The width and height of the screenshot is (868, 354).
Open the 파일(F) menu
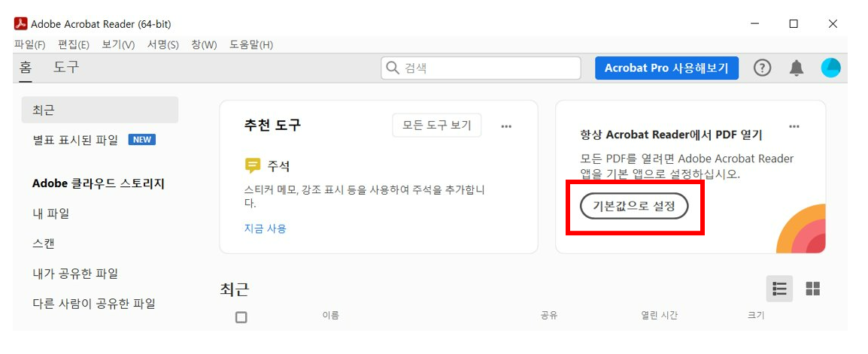pos(30,45)
